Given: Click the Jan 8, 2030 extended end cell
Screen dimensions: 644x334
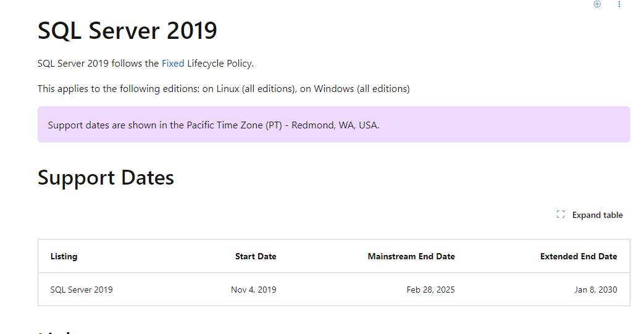Looking at the screenshot, I should point(596,290).
